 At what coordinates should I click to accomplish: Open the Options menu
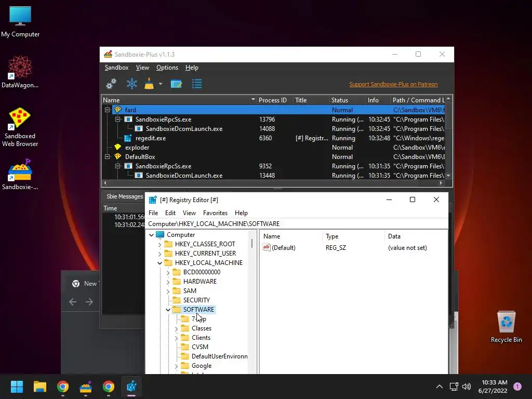(x=167, y=68)
